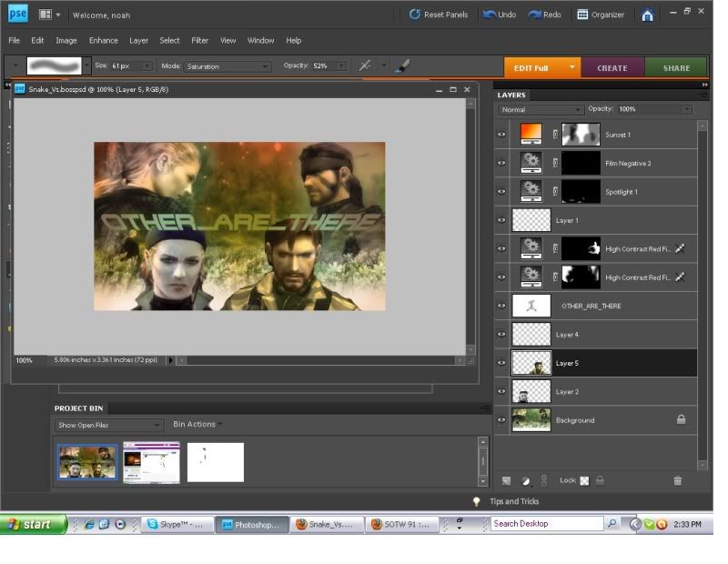The width and height of the screenshot is (728, 564).
Task: Toggle lock transparent pixels checker icon
Action: (584, 481)
